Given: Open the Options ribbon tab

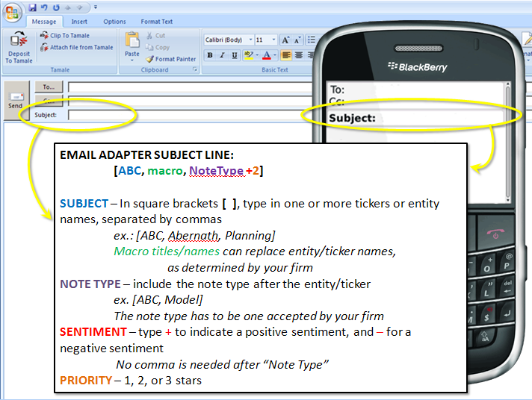Looking at the screenshot, I should [x=114, y=22].
